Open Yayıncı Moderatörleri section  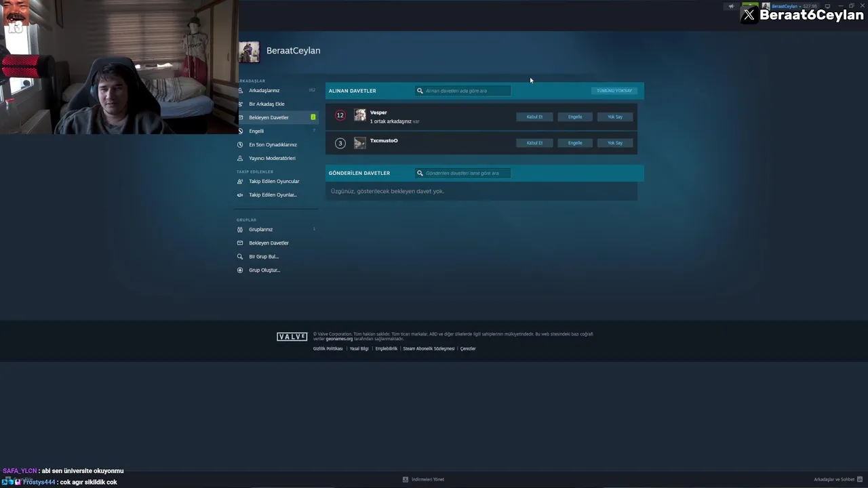point(272,158)
